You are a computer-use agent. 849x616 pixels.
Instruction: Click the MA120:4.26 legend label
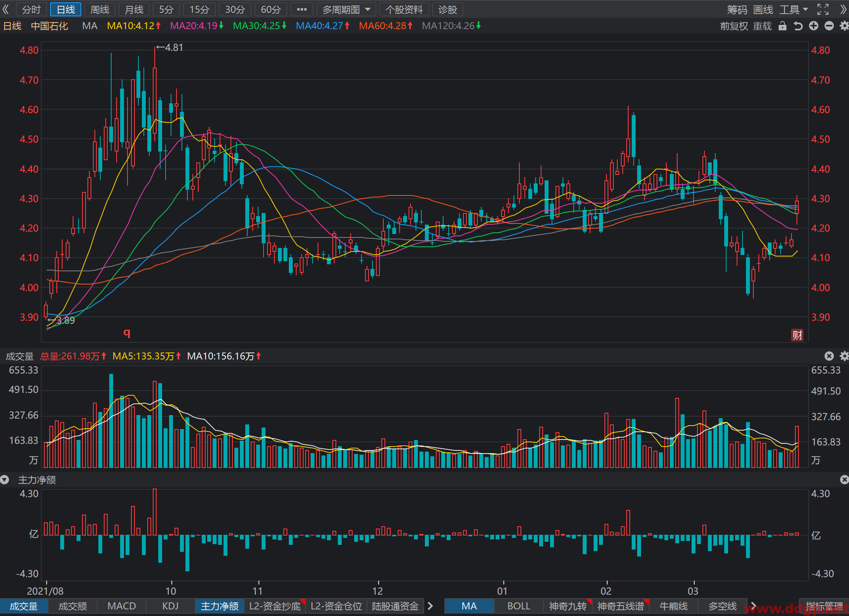tap(451, 26)
